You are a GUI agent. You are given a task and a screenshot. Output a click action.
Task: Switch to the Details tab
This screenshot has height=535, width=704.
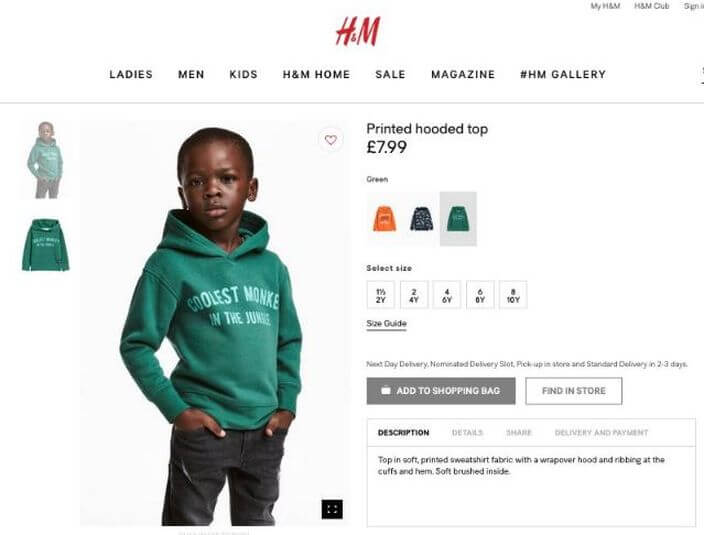467,433
